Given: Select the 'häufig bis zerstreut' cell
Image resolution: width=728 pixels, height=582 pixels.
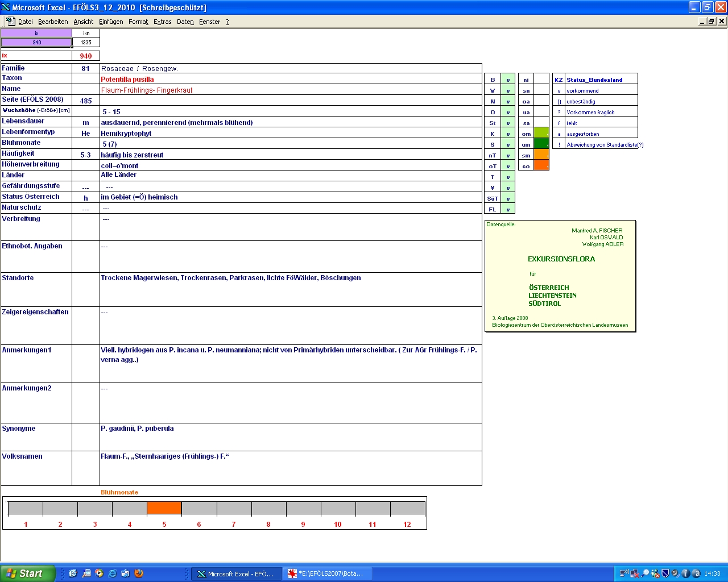Looking at the screenshot, I should (x=291, y=155).
